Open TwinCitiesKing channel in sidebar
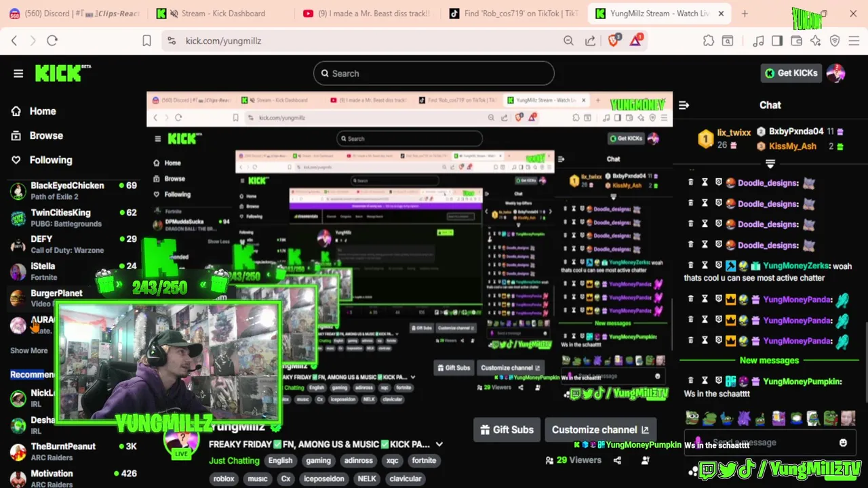Viewport: 868px width, 488px height. [x=73, y=218]
